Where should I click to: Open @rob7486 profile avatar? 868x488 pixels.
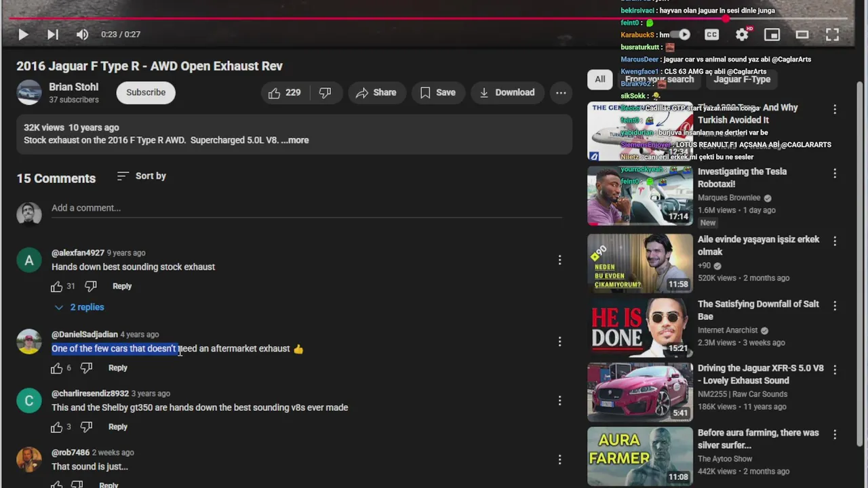coord(29,460)
